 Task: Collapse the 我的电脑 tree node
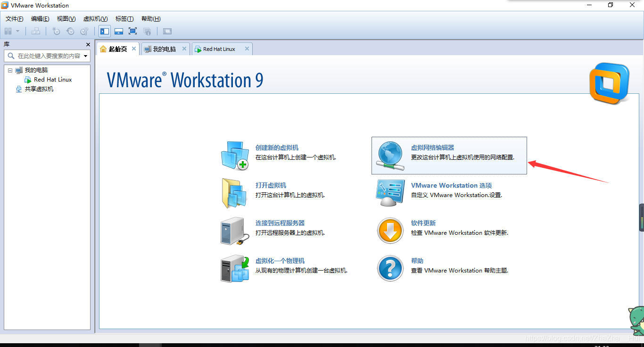click(x=10, y=70)
